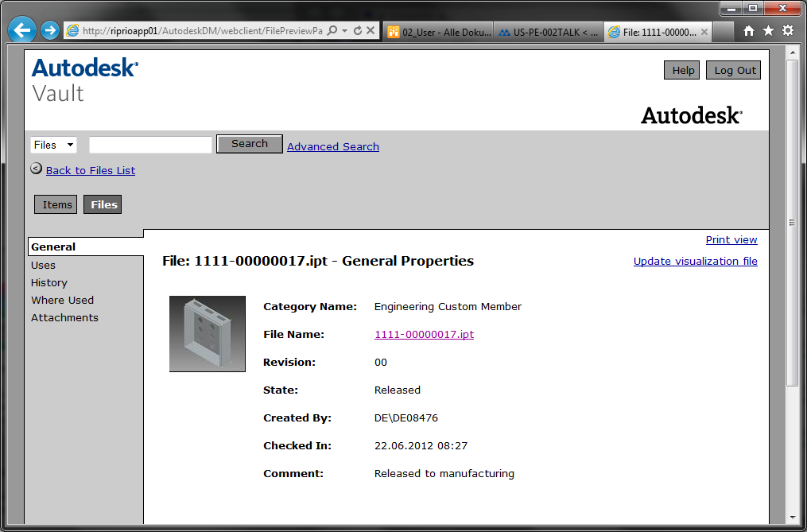
Task: Click the browser Forward arrow button
Action: point(50,31)
